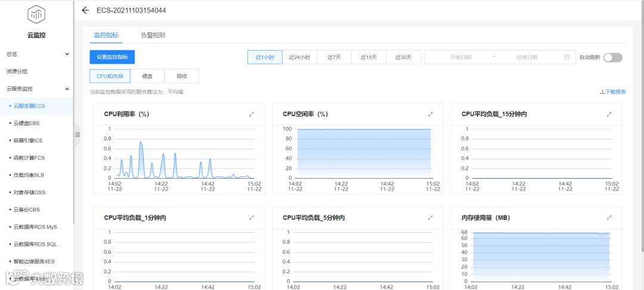644x290 pixels.
Task: Click the ECS-20211103154044 instance title
Action: 131,10
